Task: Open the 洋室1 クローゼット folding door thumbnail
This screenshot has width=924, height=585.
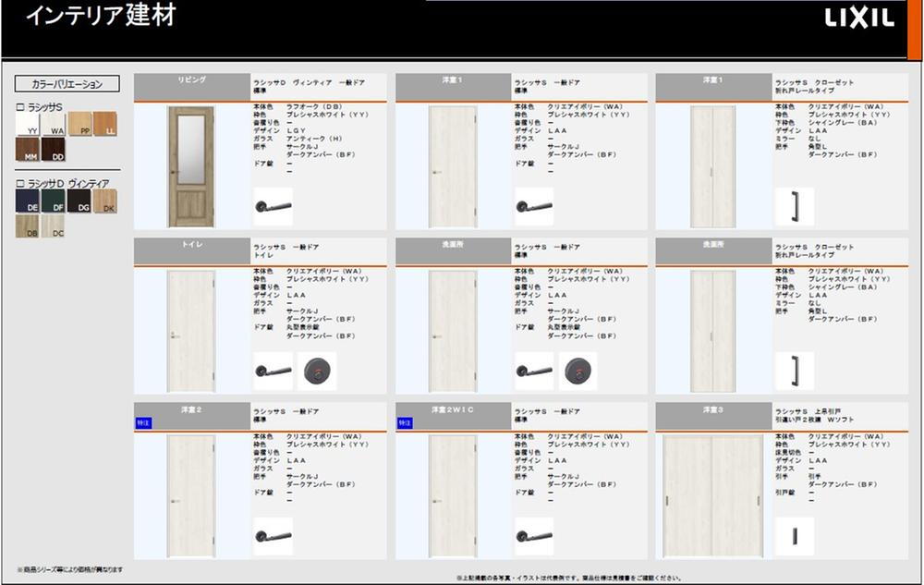Action: (x=713, y=166)
